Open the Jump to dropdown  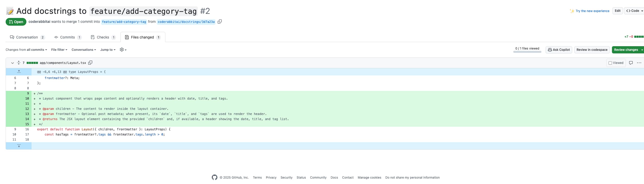(x=108, y=50)
